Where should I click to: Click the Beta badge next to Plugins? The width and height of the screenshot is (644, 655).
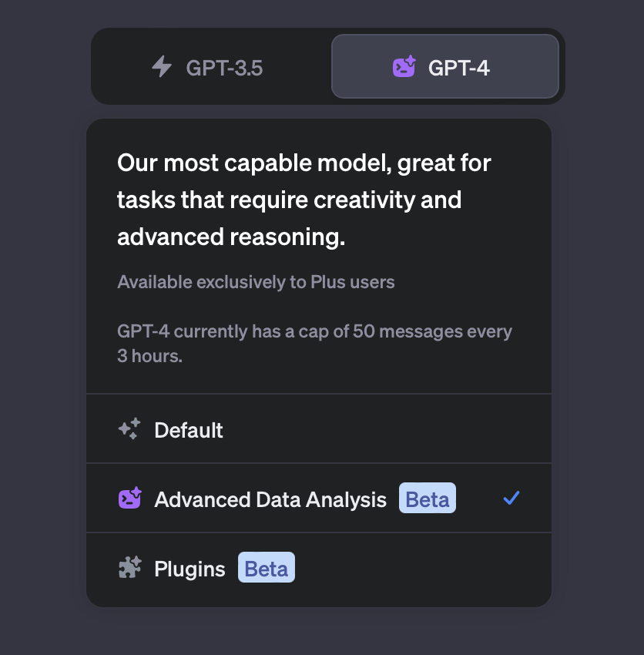267,568
